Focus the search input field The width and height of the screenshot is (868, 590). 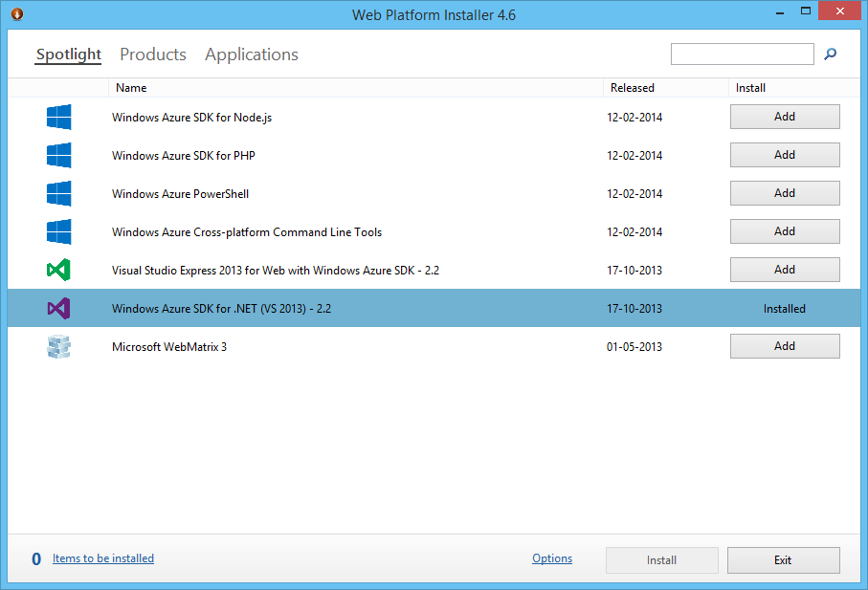point(743,54)
